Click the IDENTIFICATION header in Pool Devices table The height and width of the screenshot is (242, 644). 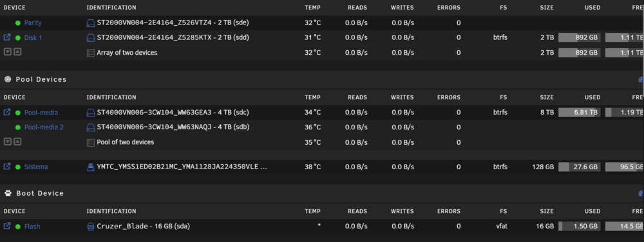click(x=111, y=98)
